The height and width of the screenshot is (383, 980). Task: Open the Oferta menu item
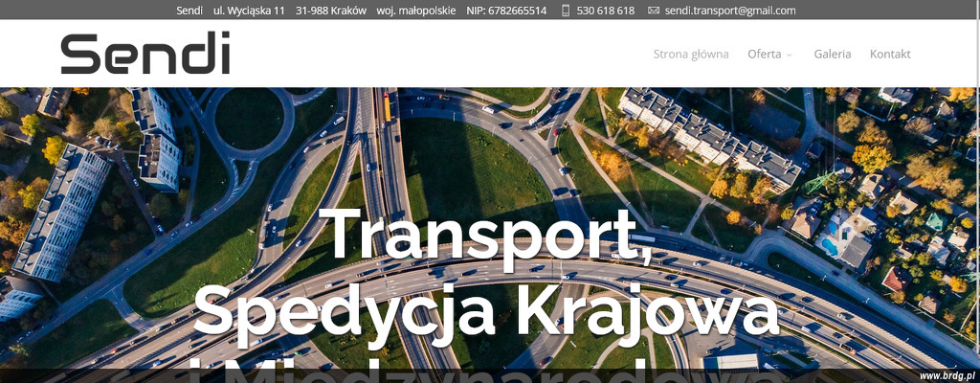click(x=765, y=55)
